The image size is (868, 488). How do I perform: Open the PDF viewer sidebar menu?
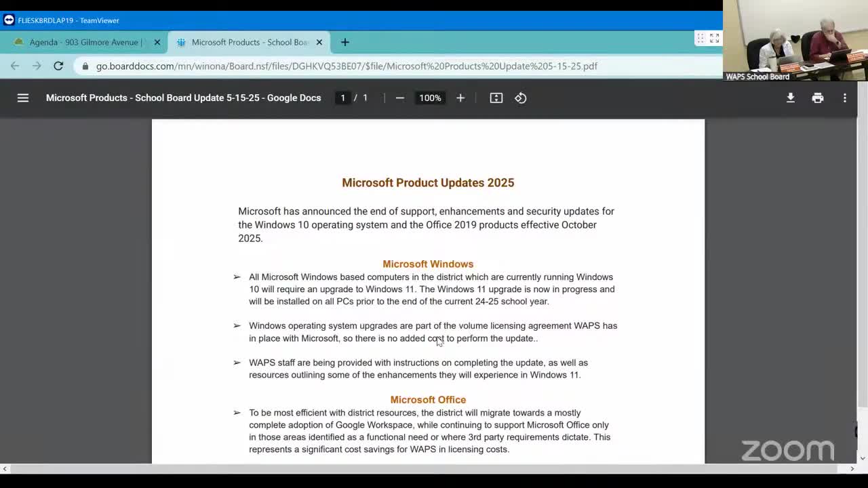tap(23, 98)
